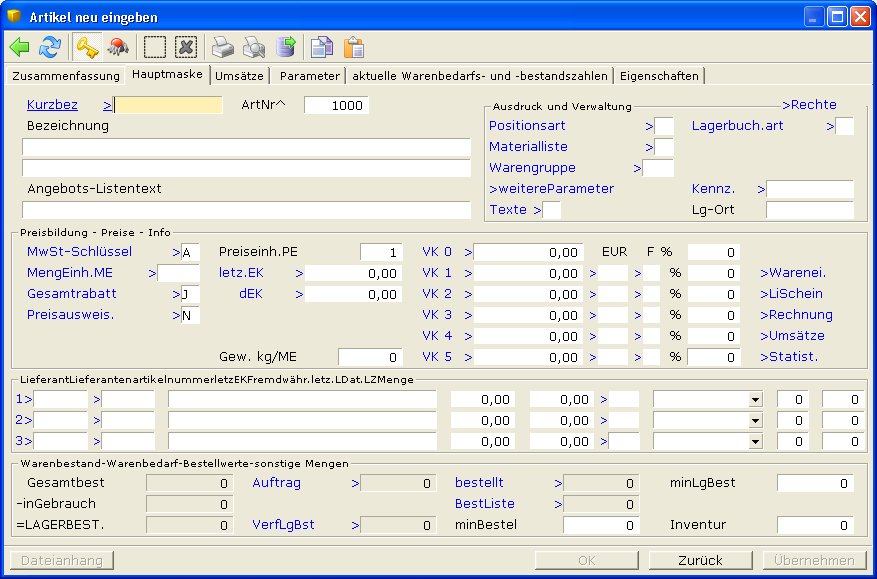This screenshot has height=579, width=877.
Task: Click the blue refresh arrows icon
Action: [49, 47]
